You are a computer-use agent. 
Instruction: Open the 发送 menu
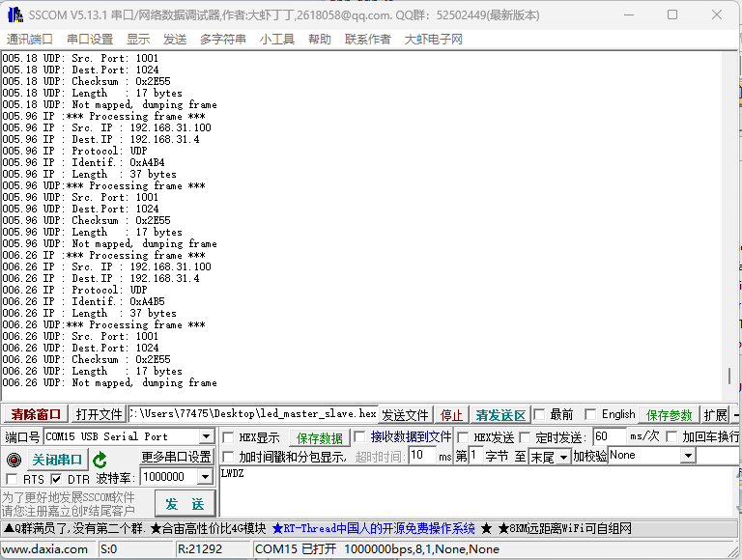pos(175,40)
